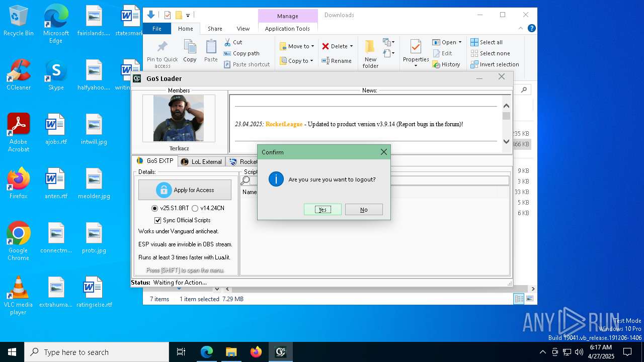Select the v25.S1.8RT version radio
Viewport: 644px width, 362px height.
tap(155, 208)
